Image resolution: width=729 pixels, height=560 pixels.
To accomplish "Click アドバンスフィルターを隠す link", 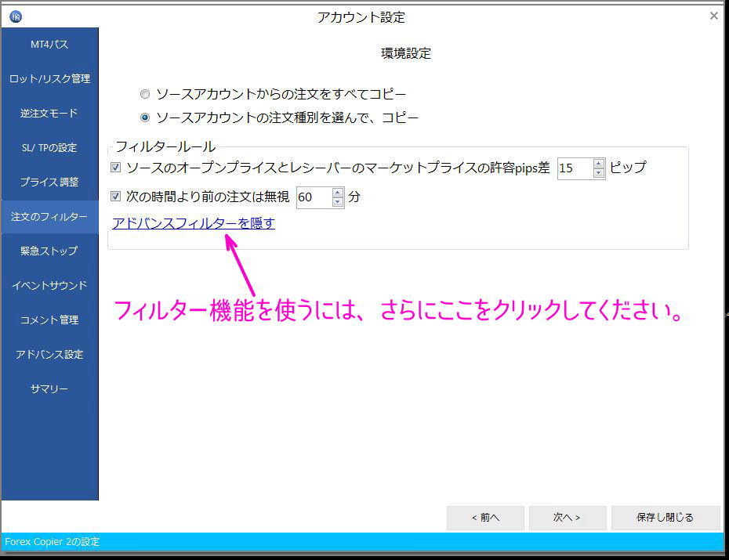I will [194, 223].
